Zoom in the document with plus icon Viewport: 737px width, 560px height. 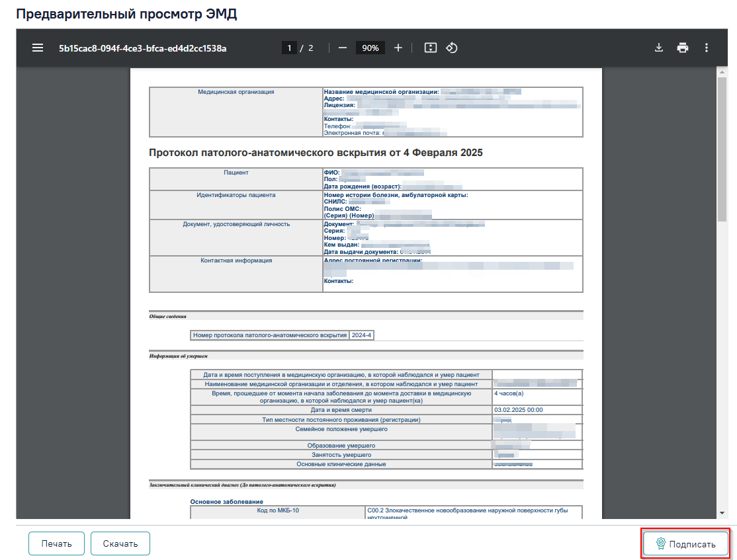tap(398, 48)
